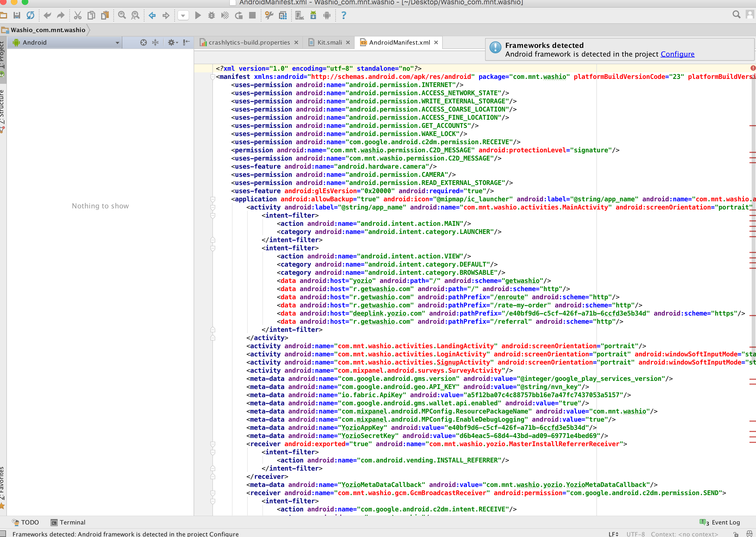This screenshot has height=537, width=756.
Task: Click the Synchronize refresh icon
Action: [x=30, y=15]
